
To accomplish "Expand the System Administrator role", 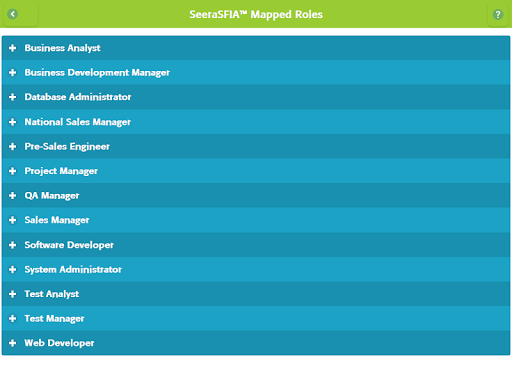I will click(256, 269).
